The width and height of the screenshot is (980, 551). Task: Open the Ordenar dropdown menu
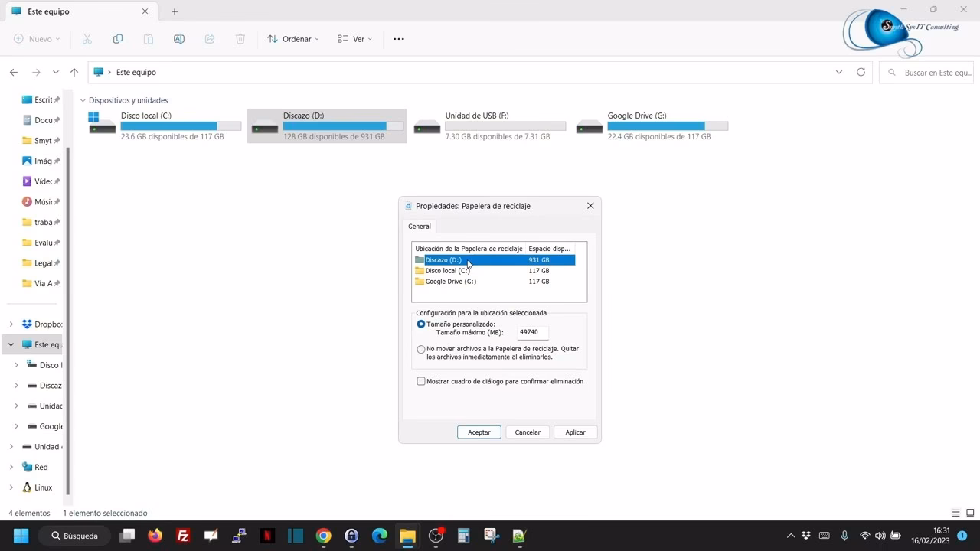coord(293,39)
